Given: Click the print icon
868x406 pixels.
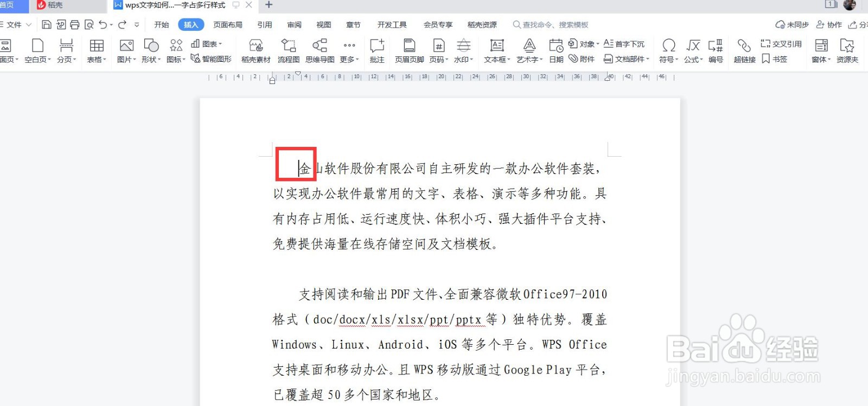Looking at the screenshot, I should tap(75, 24).
